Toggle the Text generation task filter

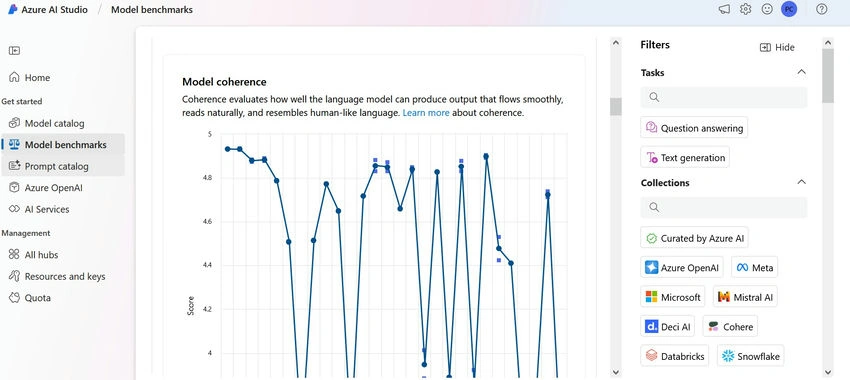[x=685, y=158]
